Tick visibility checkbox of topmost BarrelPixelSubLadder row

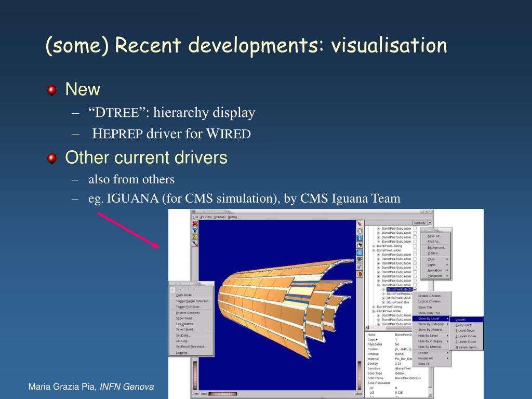(x=415, y=229)
